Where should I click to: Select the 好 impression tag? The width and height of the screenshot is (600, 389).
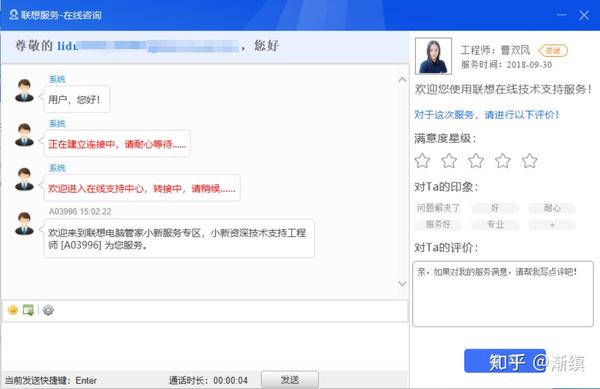(495, 208)
